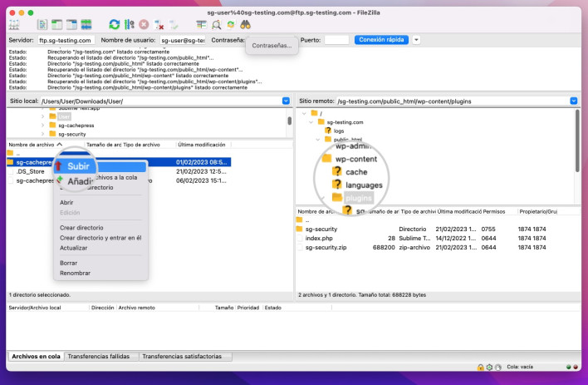Disconnect from server toolbar icon
588x385 pixels.
pyautogui.click(x=159, y=25)
